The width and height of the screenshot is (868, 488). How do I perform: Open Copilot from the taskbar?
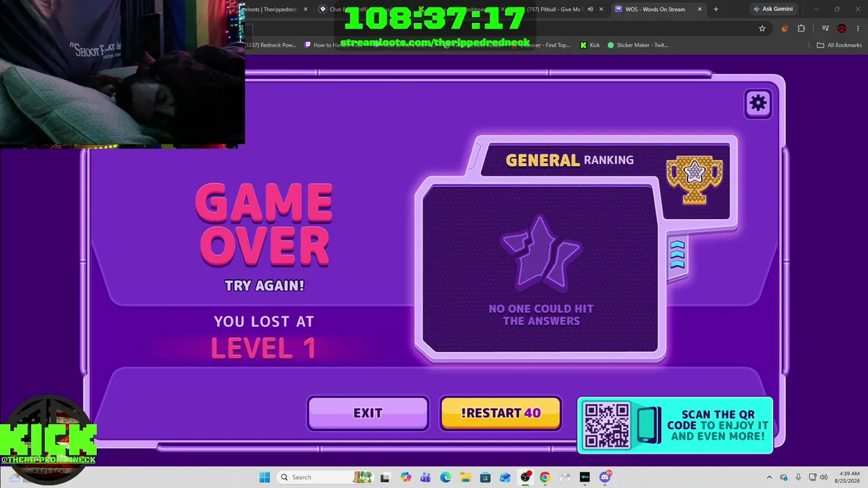406,477
